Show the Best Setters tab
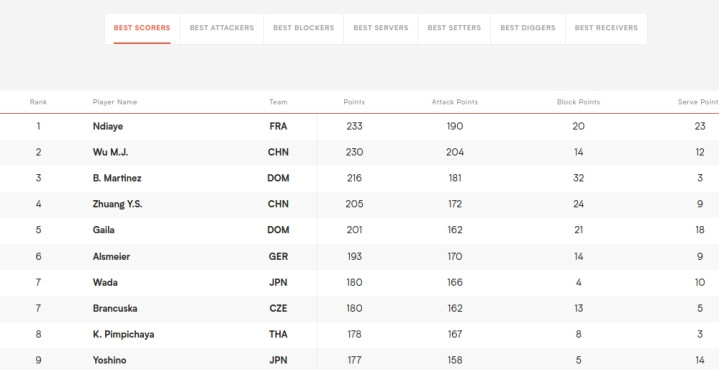 454,28
